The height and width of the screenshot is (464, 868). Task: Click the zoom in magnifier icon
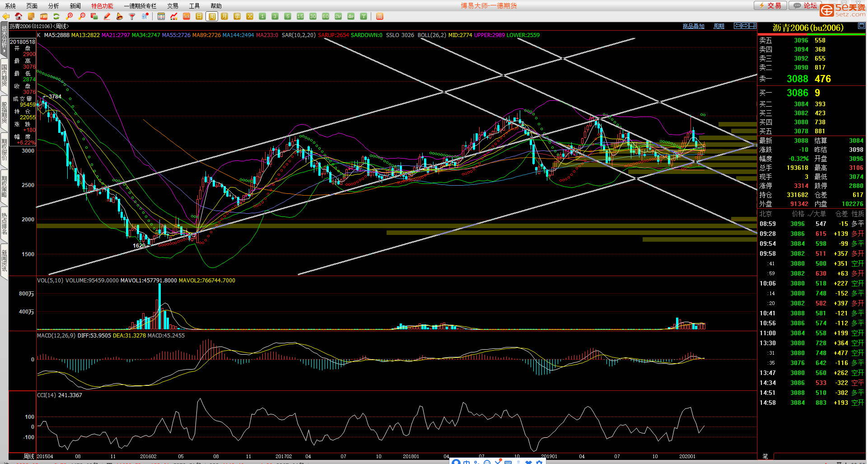tap(69, 16)
